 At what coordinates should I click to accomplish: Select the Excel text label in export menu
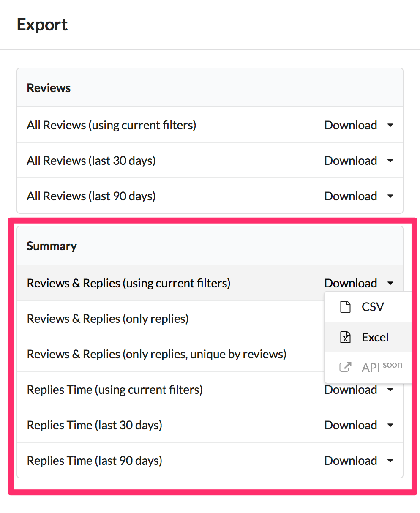375,337
